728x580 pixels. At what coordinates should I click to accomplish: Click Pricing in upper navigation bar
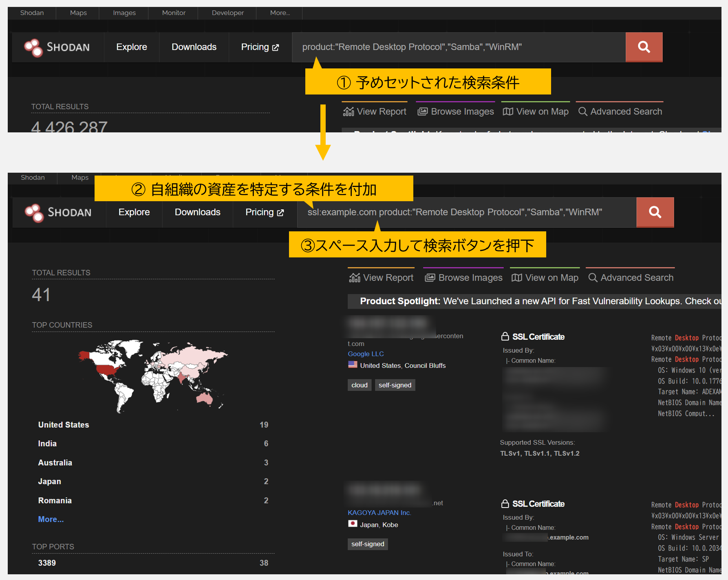coord(260,47)
